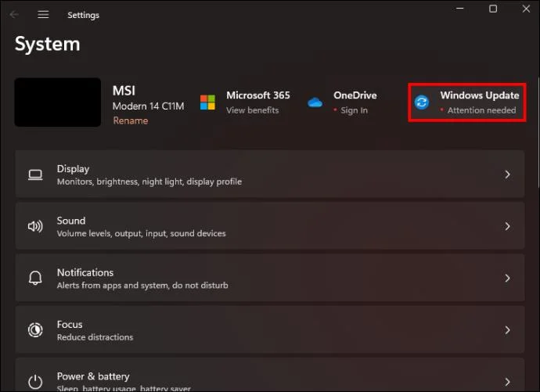
Task: Close the Settings window
Action: pos(526,9)
